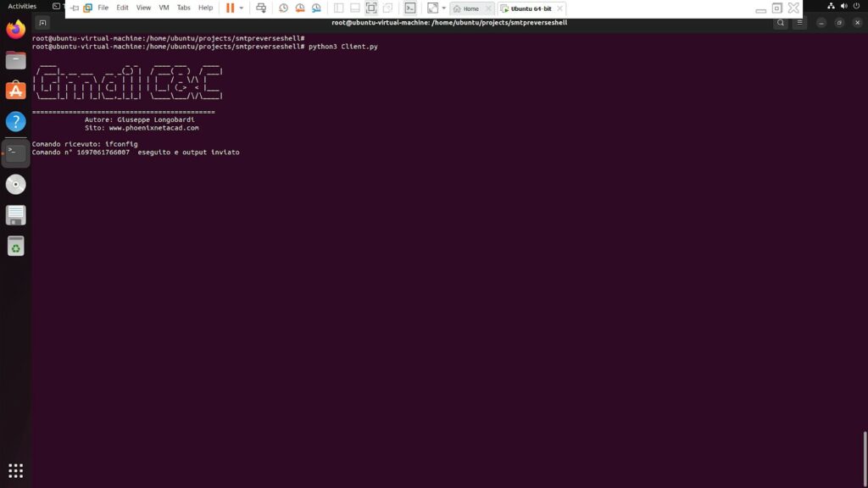Image resolution: width=868 pixels, height=488 pixels.
Task: Take a VM snapshot using the clock icon
Action: [x=283, y=8]
